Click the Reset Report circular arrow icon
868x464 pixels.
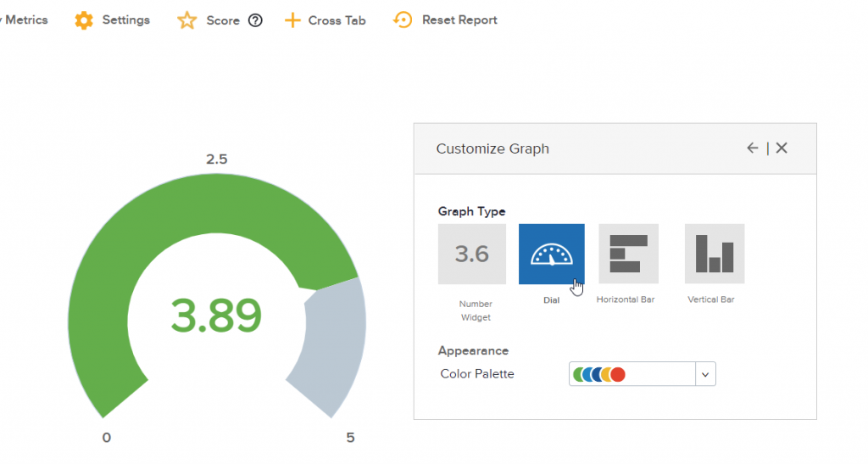(403, 20)
